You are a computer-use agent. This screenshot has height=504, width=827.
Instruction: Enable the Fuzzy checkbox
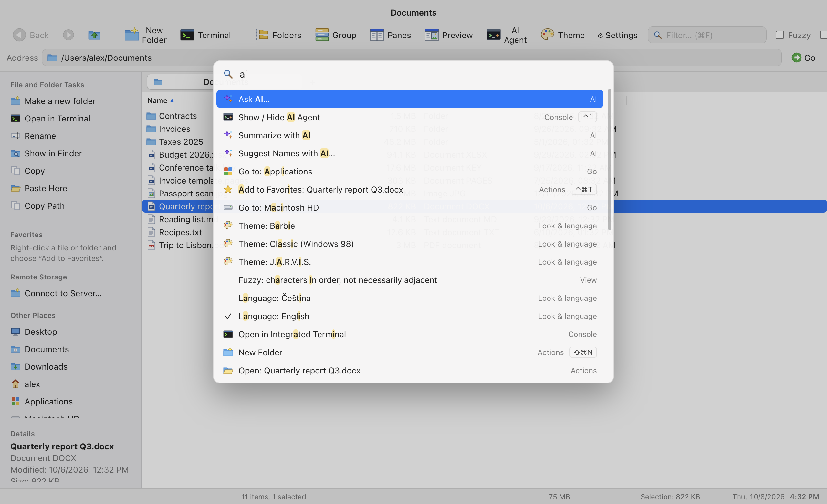[x=780, y=35]
